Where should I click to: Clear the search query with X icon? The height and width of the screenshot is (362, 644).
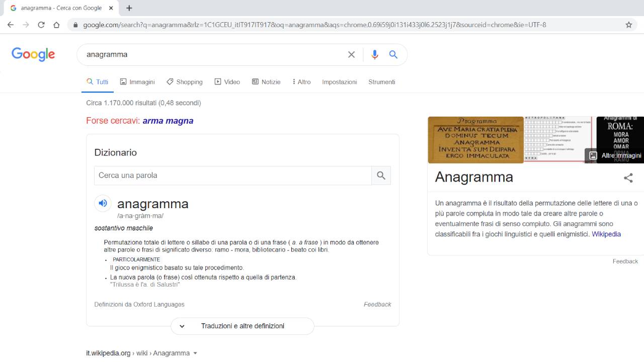[x=351, y=54]
